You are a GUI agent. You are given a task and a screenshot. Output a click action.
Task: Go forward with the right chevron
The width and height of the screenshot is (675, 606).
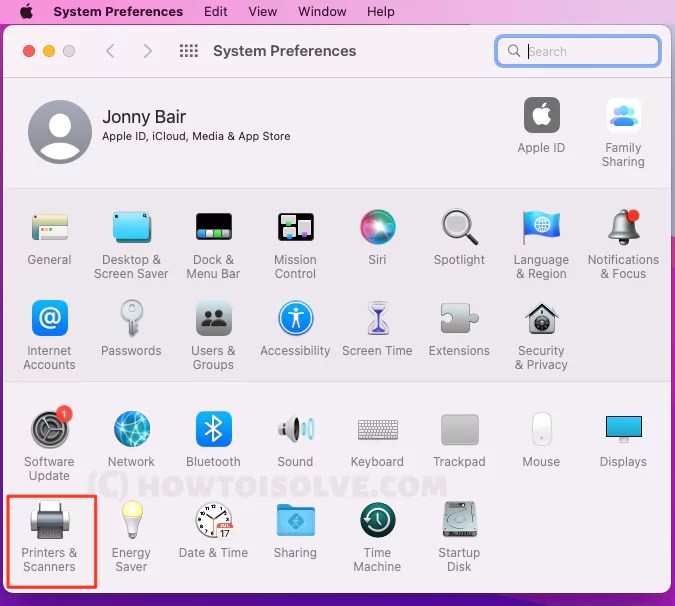[148, 51]
